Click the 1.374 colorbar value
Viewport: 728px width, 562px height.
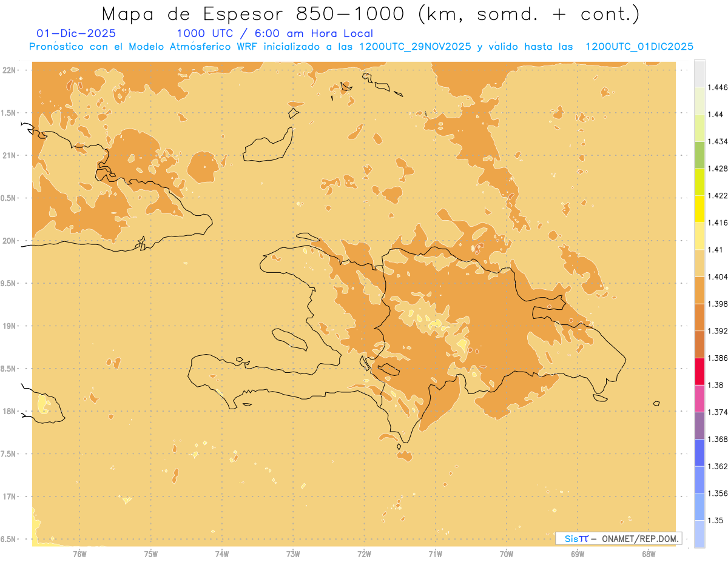[x=718, y=412]
